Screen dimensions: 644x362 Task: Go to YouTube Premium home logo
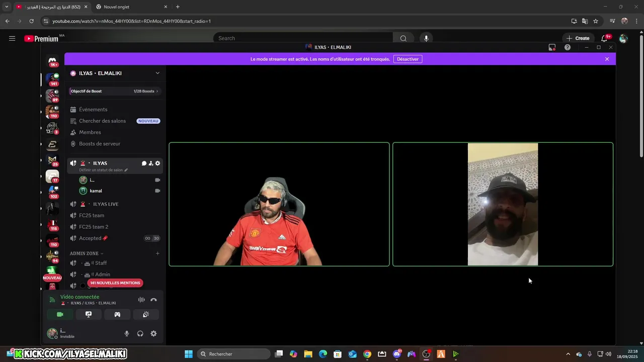coord(41,39)
